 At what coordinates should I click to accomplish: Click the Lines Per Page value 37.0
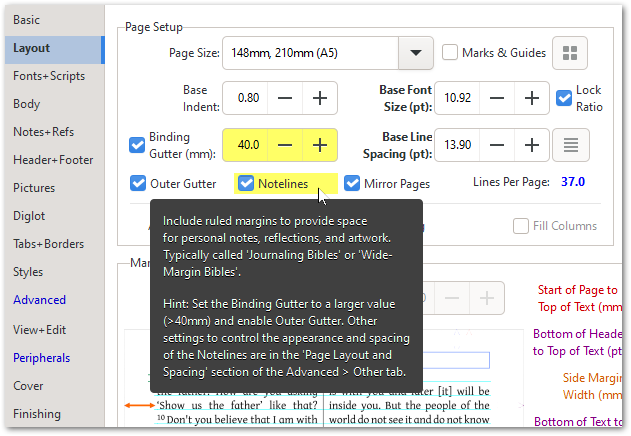pos(573,182)
